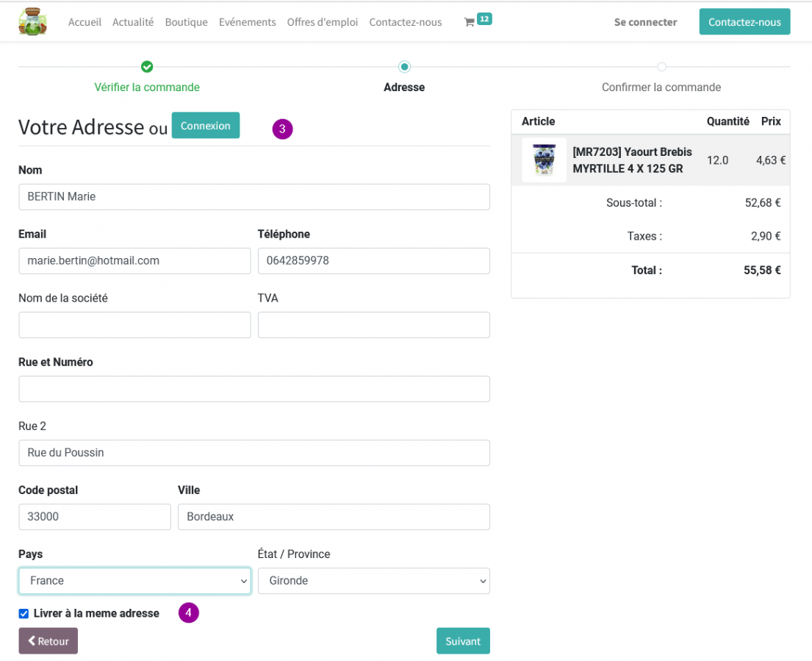Open the Pays dropdown showing France
This screenshot has height=661, width=812.
click(x=134, y=581)
